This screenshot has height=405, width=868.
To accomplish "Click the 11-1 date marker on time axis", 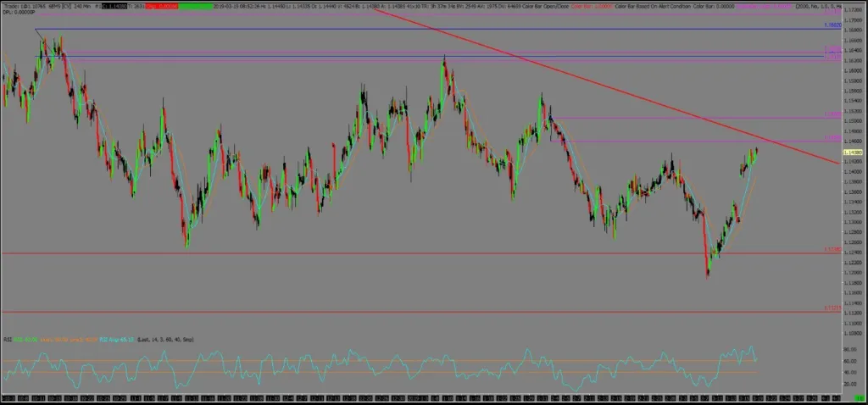I will pyautogui.click(x=136, y=398).
